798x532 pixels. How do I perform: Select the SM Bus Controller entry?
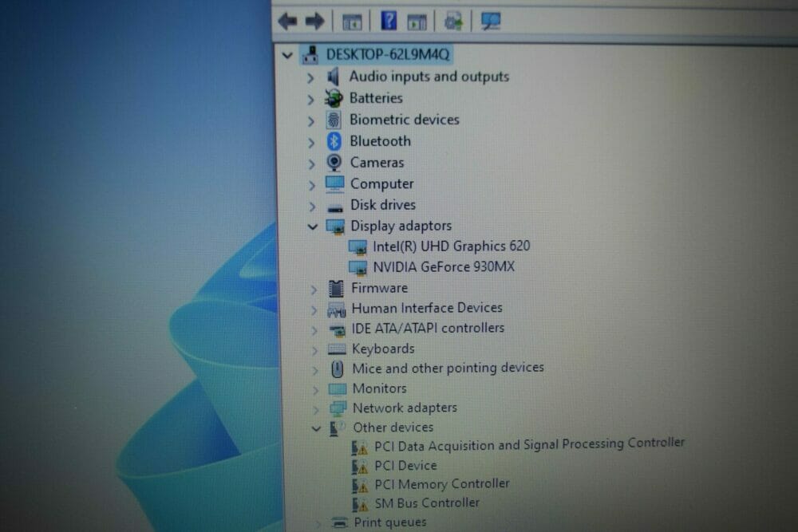coord(427,503)
